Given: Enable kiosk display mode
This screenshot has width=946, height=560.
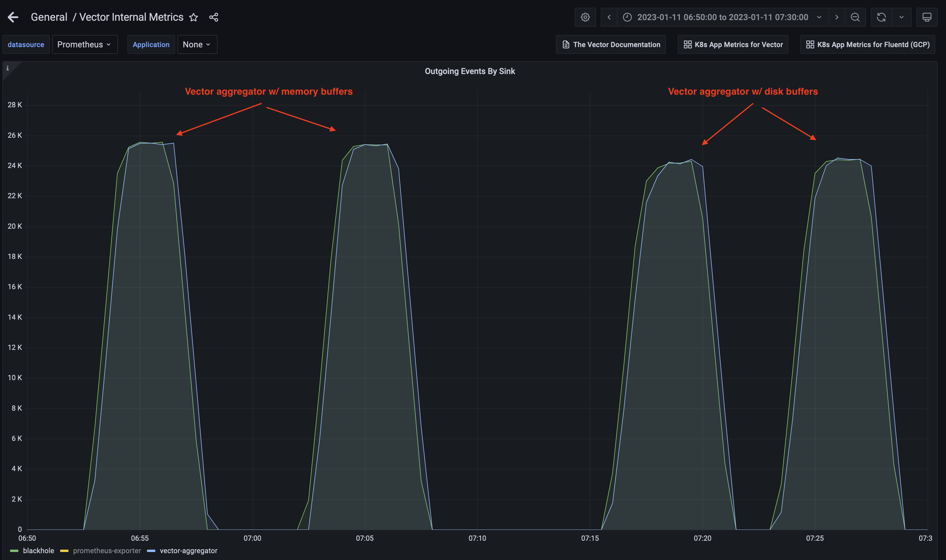Looking at the screenshot, I should [x=927, y=17].
